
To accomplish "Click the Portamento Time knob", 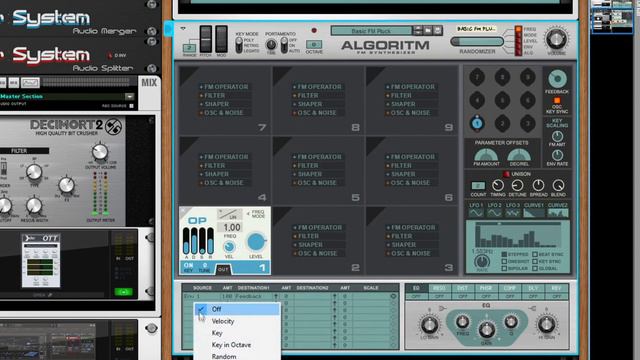I will pyautogui.click(x=271, y=45).
